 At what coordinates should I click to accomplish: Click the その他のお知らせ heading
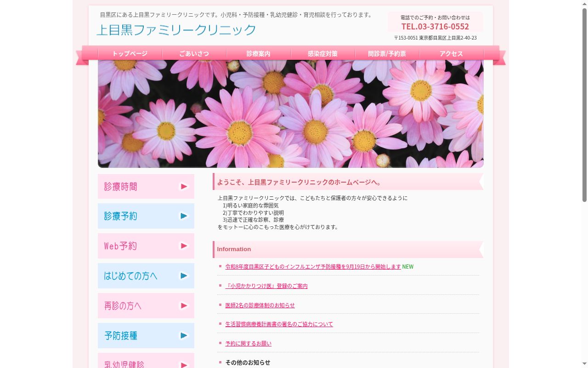coord(248,362)
